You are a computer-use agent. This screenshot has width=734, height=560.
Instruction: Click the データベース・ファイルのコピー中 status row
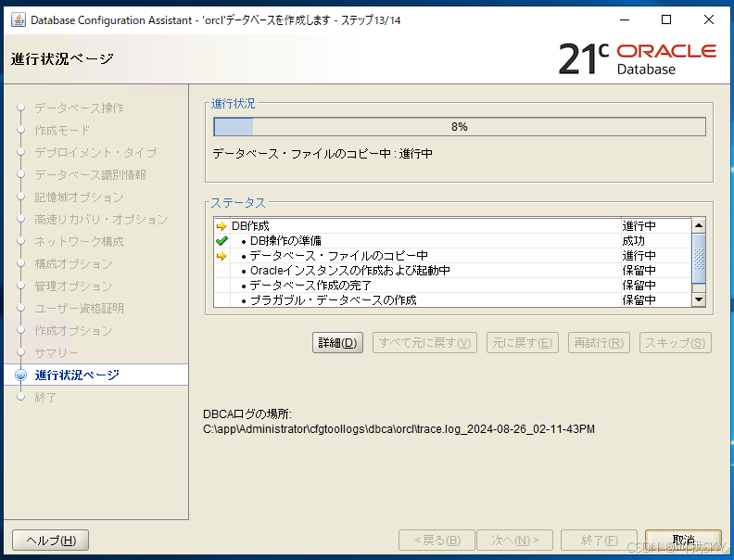coord(452,256)
